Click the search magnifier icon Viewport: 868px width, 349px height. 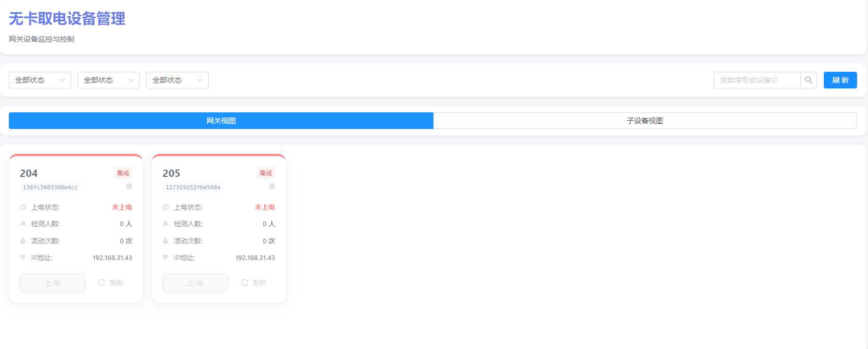808,80
